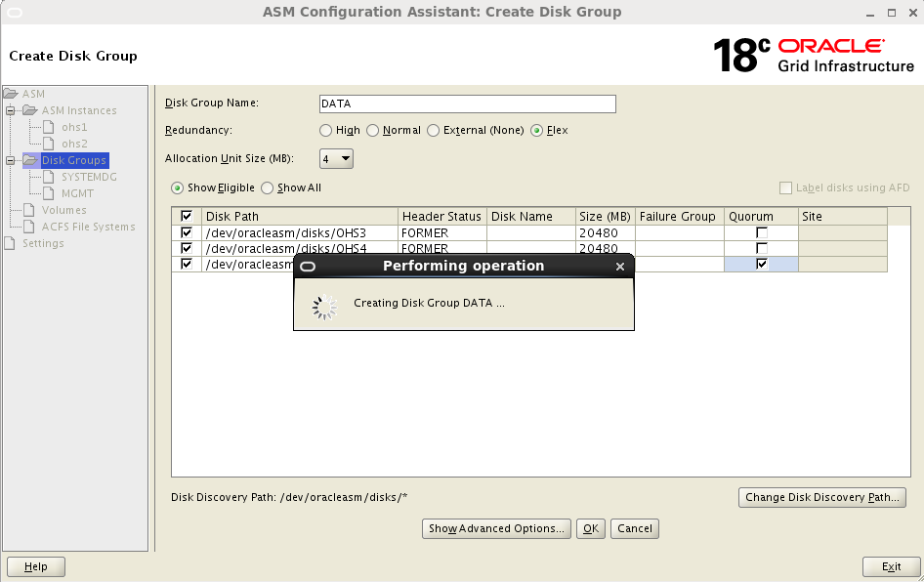Select ohs1 in the ASM tree
924x582 pixels.
pyautogui.click(x=74, y=127)
